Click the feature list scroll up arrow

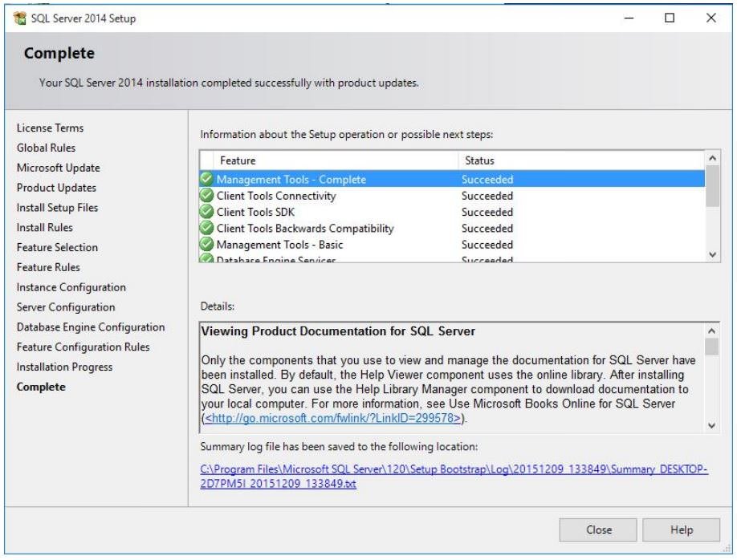713,158
